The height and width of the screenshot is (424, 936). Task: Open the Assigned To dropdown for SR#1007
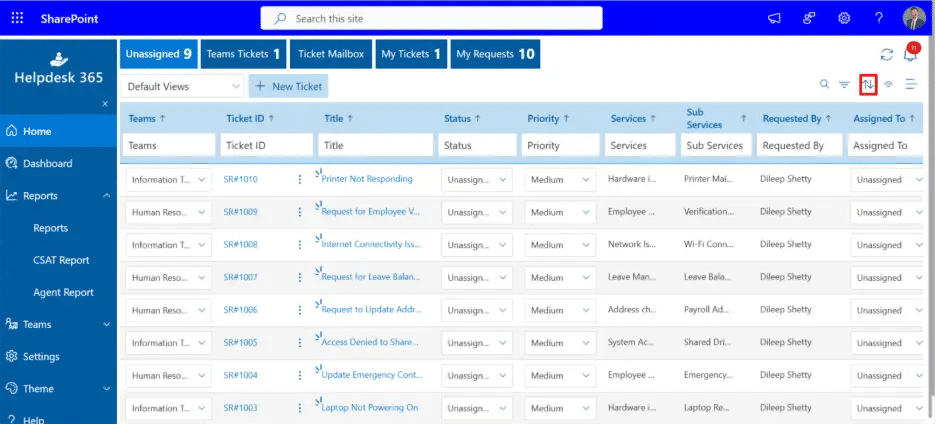(889, 278)
